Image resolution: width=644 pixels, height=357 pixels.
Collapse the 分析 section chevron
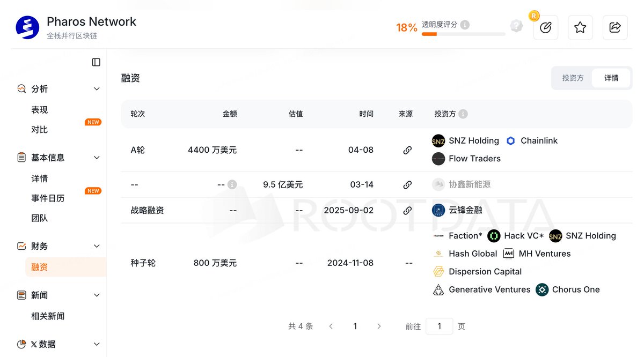click(97, 89)
